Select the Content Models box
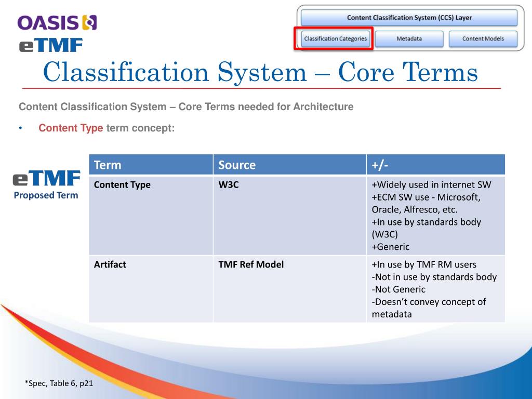The width and height of the screenshot is (532, 399). [x=483, y=38]
